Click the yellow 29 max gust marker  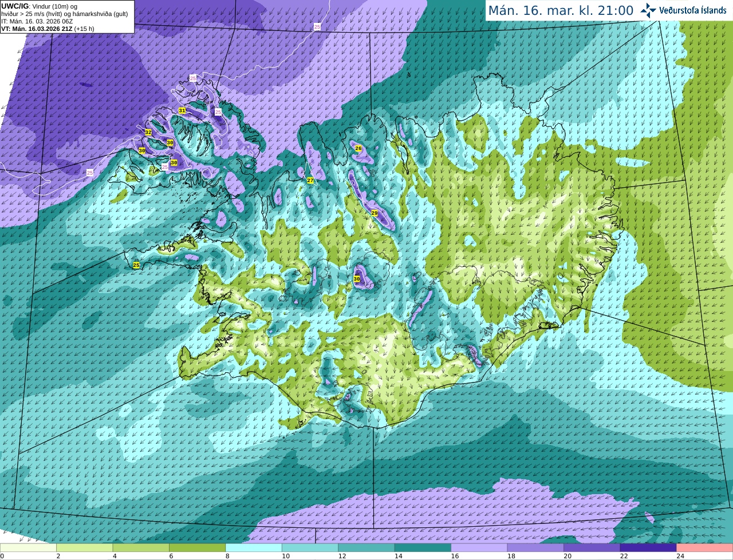pyautogui.click(x=375, y=213)
